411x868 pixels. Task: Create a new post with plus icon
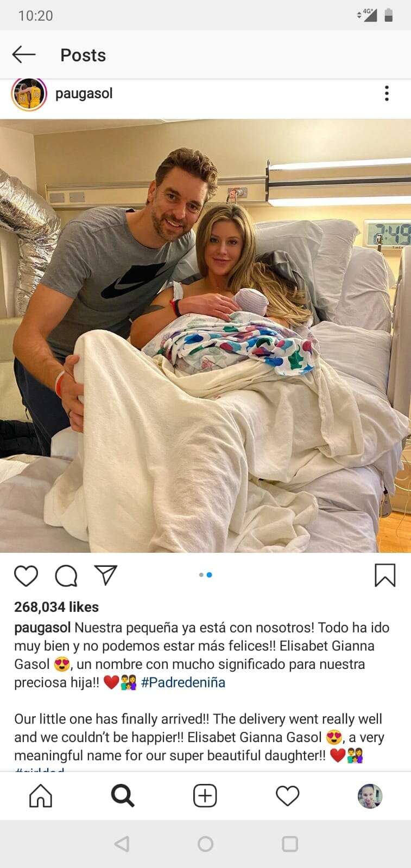click(205, 796)
